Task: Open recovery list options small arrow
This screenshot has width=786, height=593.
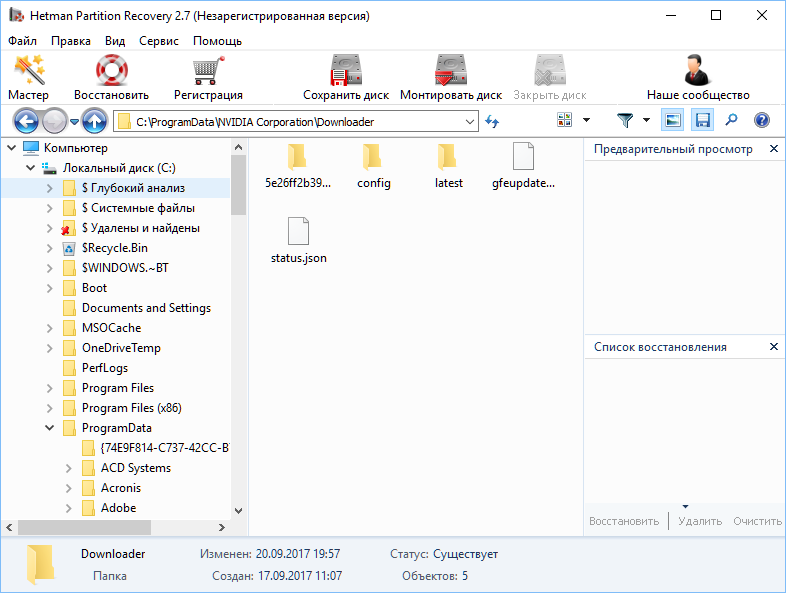Action: click(685, 506)
